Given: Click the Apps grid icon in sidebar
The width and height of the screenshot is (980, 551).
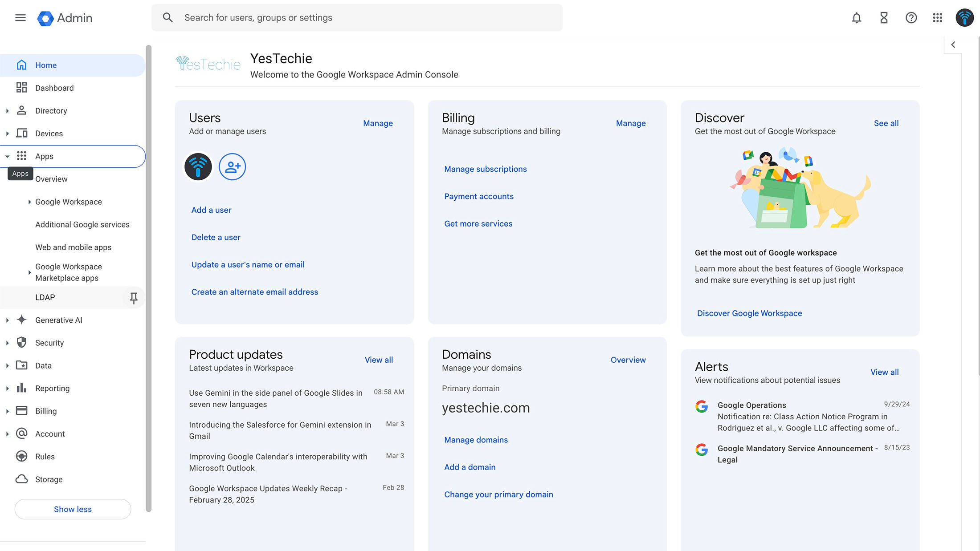Looking at the screenshot, I should 21,156.
